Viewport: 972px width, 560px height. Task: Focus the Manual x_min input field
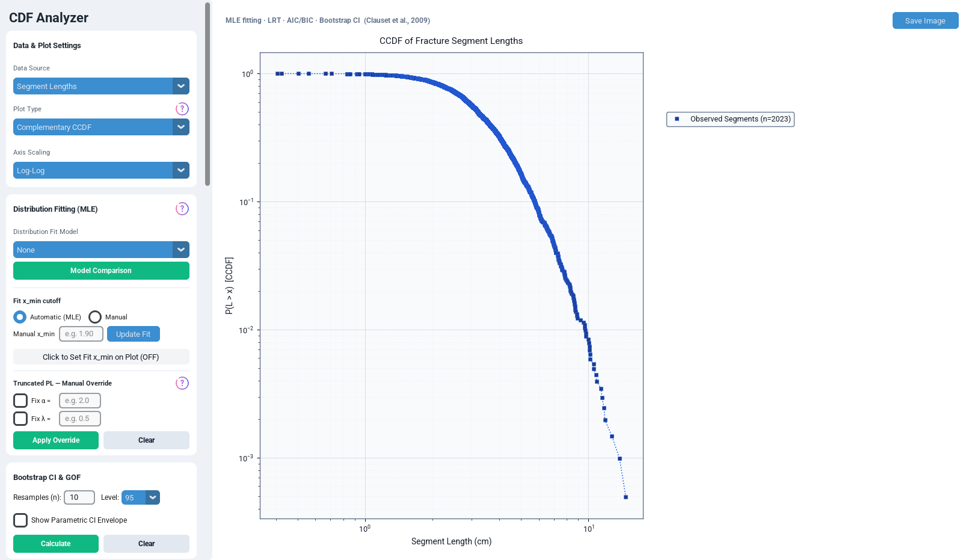point(81,334)
